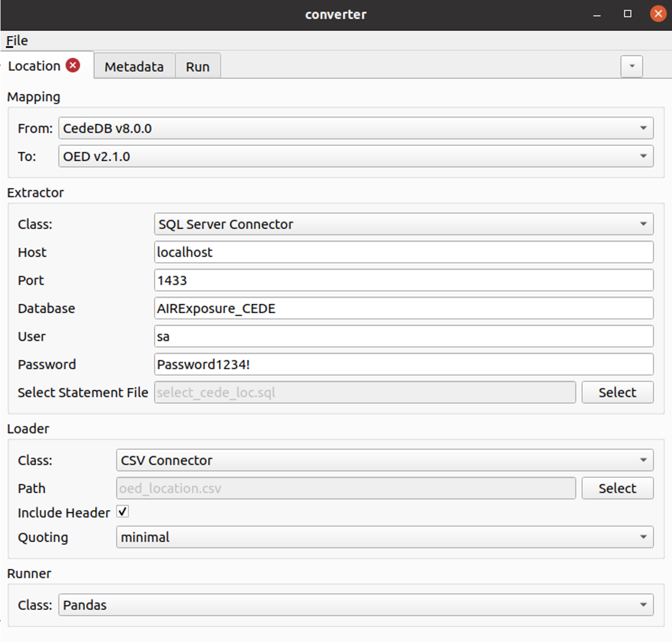The width and height of the screenshot is (672, 642).
Task: Close the Location tab with red X icon
Action: [x=73, y=65]
